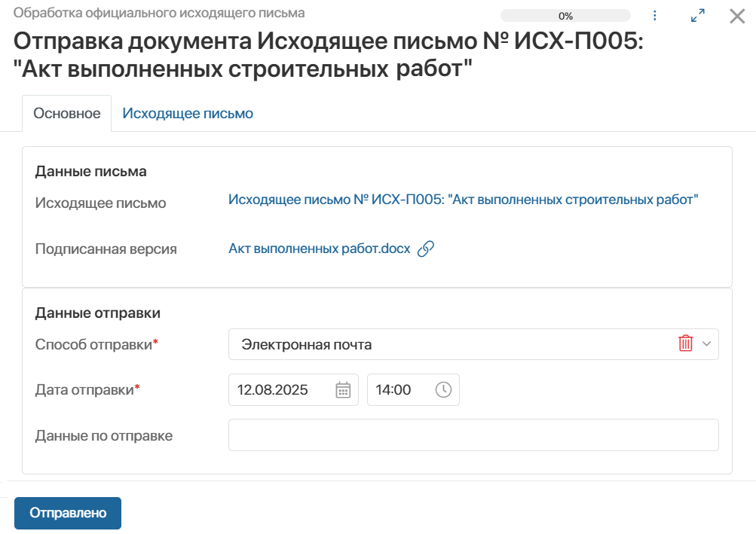Switch to the Основное tab

(67, 114)
